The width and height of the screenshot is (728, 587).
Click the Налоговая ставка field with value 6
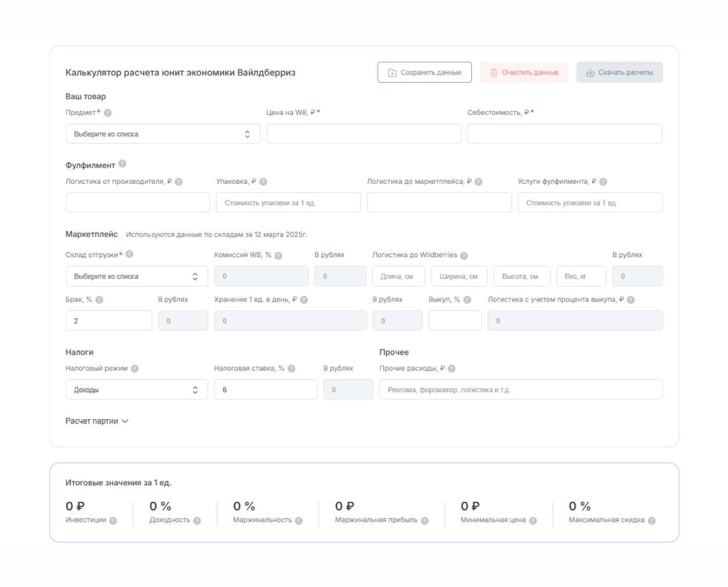266,390
